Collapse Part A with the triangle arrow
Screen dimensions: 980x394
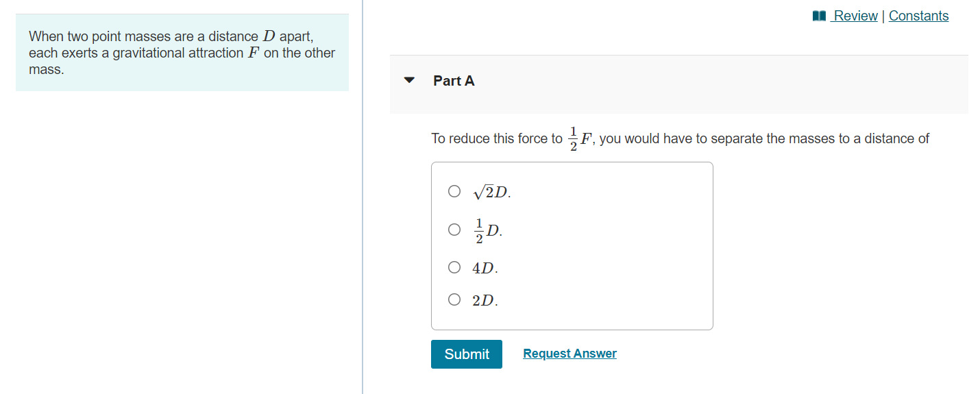pos(410,80)
